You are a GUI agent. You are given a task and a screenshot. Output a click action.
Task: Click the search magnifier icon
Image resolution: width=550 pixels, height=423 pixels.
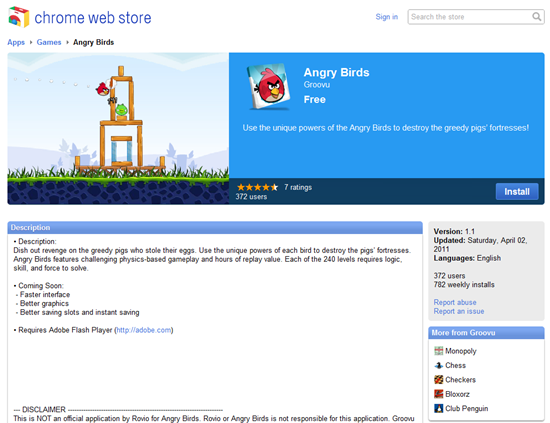pos(536,16)
